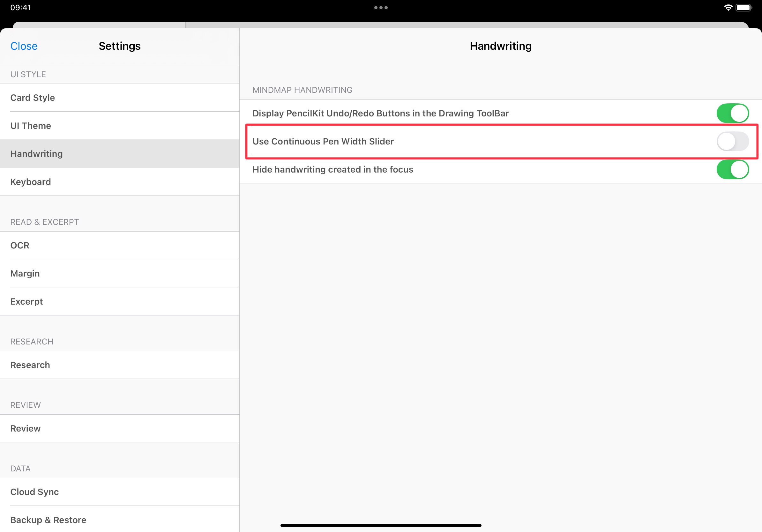Open Backup & Restore settings
The image size is (762, 532).
(119, 520)
